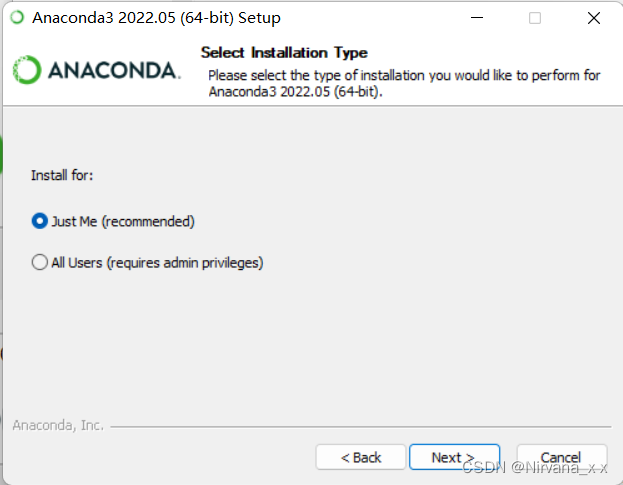Cancel the Anaconda installation

click(x=561, y=457)
